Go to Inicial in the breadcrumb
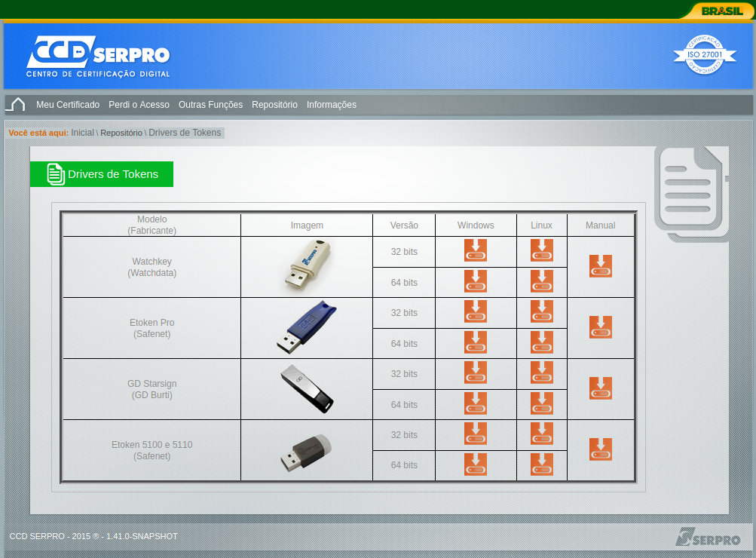The image size is (756, 558). (x=82, y=133)
